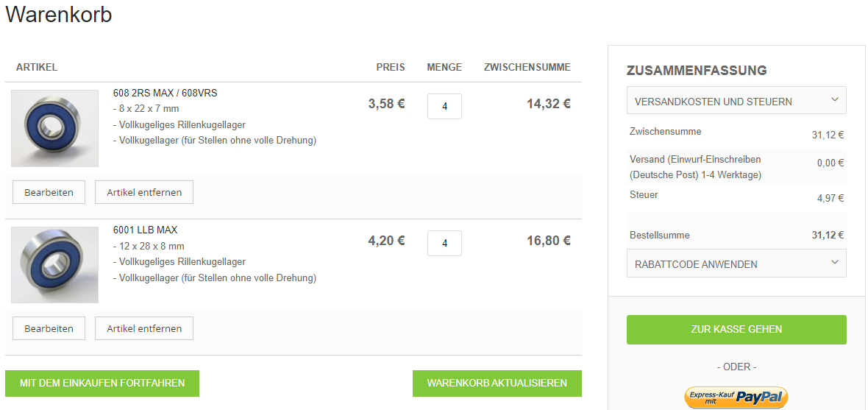Click quantity field for 6001 LLB MAX
This screenshot has width=868, height=410.
click(444, 243)
